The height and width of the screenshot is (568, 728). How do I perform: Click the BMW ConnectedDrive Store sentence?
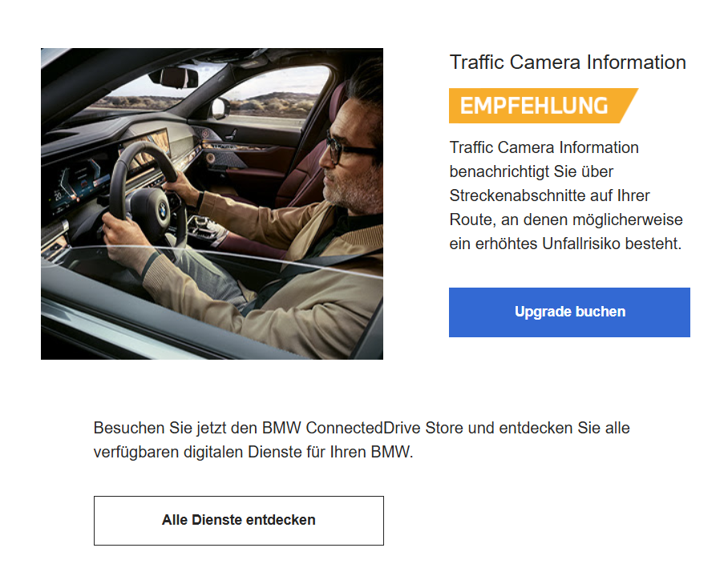coord(362,440)
